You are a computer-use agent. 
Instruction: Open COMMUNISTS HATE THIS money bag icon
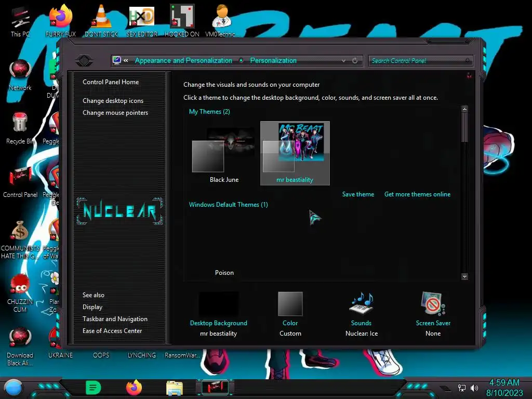coord(20,240)
